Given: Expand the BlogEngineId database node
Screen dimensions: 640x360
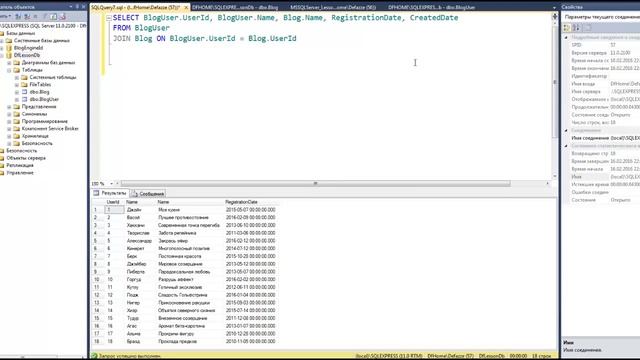Looking at the screenshot, I should [2, 48].
